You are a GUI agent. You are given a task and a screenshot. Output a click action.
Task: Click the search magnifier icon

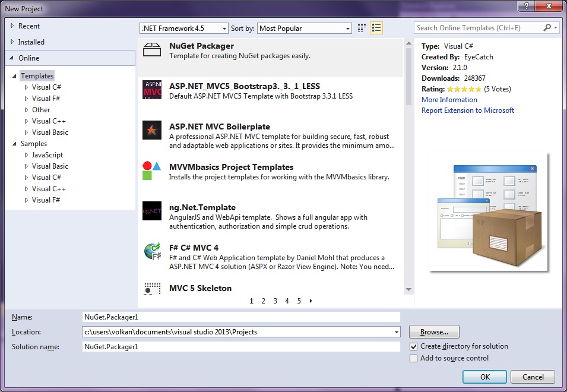pos(547,27)
